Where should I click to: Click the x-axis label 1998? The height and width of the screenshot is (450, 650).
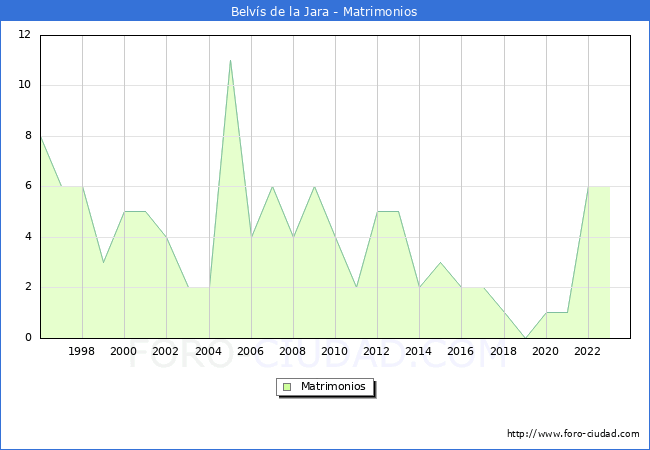[81, 351]
